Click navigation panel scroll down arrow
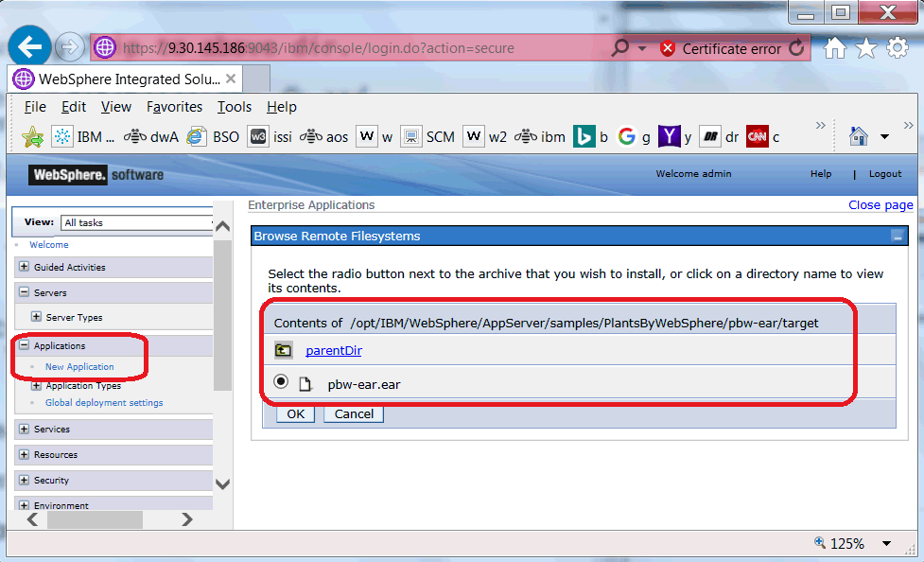Viewport: 924px width, 562px height. pyautogui.click(x=223, y=484)
